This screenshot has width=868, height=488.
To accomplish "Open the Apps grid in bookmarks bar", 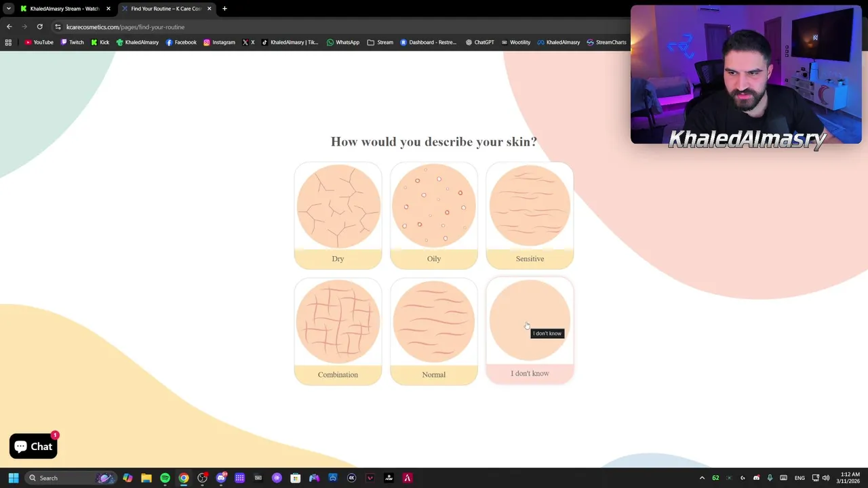I will [x=8, y=42].
